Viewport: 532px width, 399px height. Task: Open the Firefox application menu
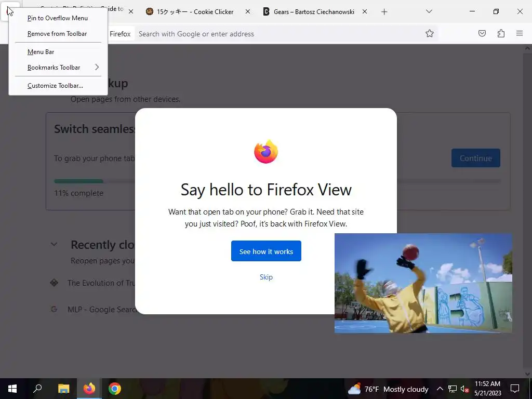pos(520,33)
